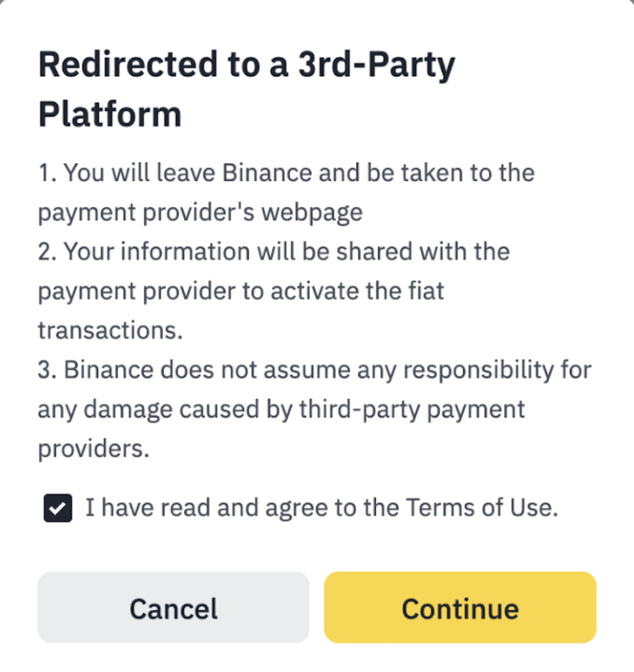
Task: Open the Terms of Use text
Action: pos(481,508)
